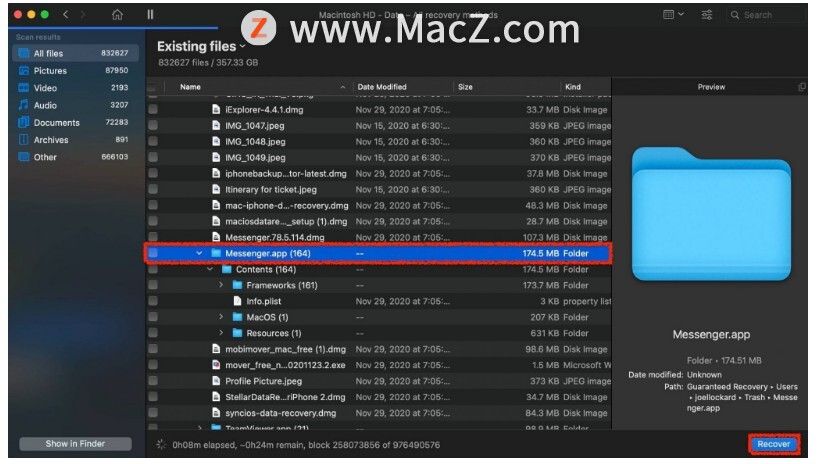Click the scan progress bar
The width and height of the screenshot is (818, 464).
point(113,27)
